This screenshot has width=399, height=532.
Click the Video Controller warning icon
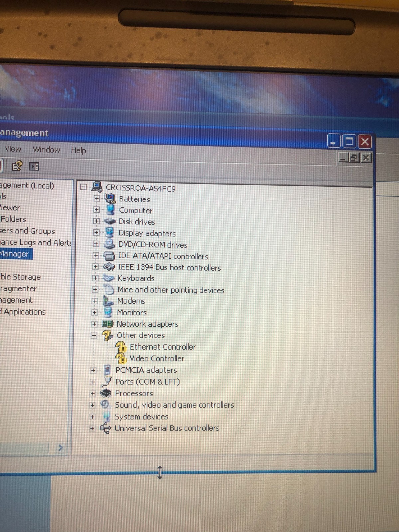pyautogui.click(x=121, y=358)
